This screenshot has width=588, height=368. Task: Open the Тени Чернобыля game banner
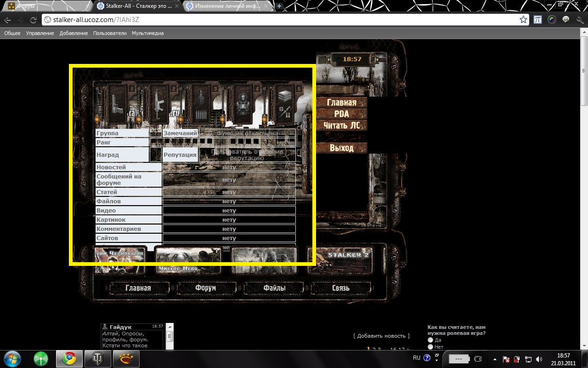coord(120,261)
